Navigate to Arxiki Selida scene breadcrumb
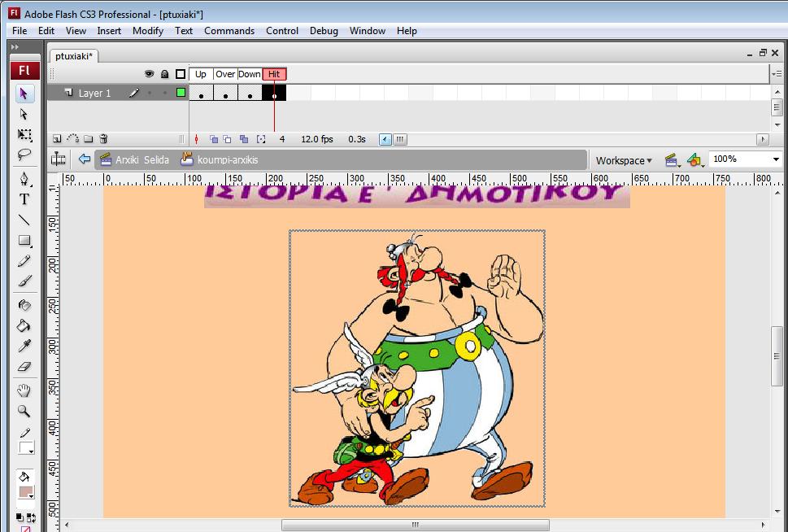 134,159
